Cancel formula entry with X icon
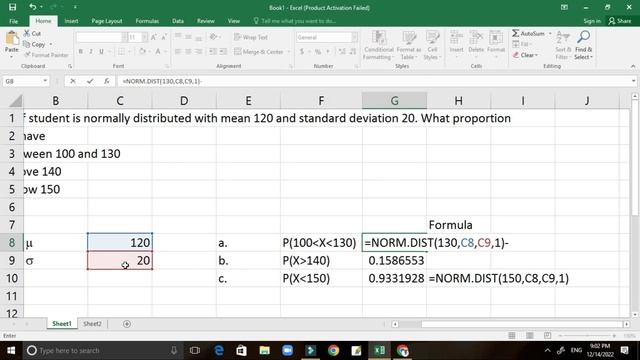Screen dimensions: 640x360 [73, 81]
